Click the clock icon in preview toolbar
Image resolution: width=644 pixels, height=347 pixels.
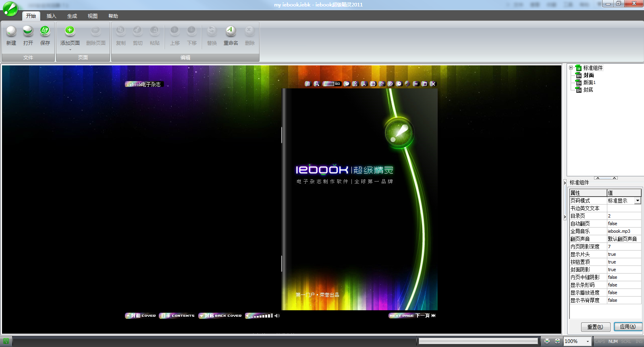click(399, 84)
